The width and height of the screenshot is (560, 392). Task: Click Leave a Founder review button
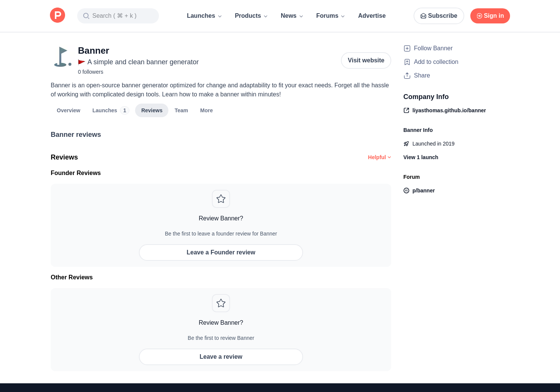[221, 253]
